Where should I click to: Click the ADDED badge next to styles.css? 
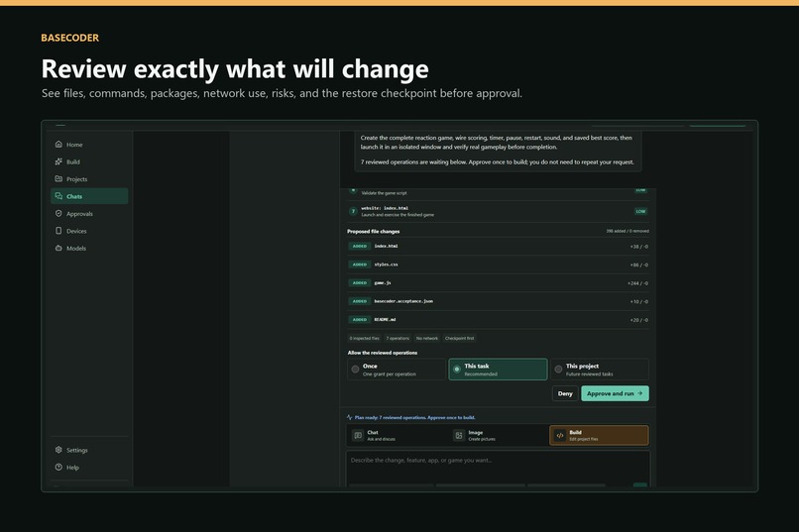[x=360, y=265]
